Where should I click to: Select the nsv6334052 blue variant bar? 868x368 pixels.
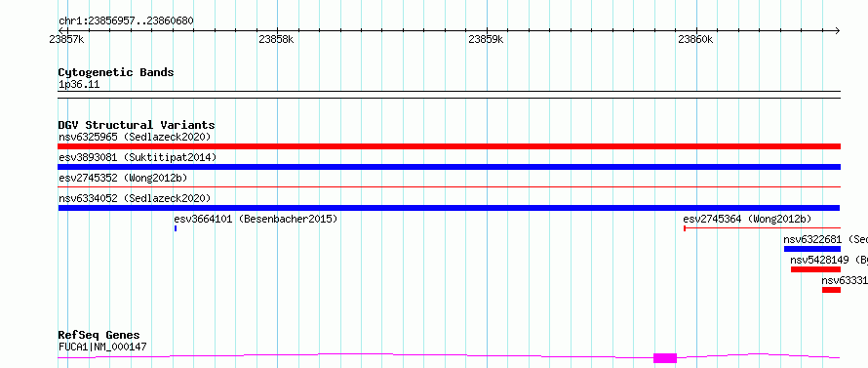tap(449, 208)
